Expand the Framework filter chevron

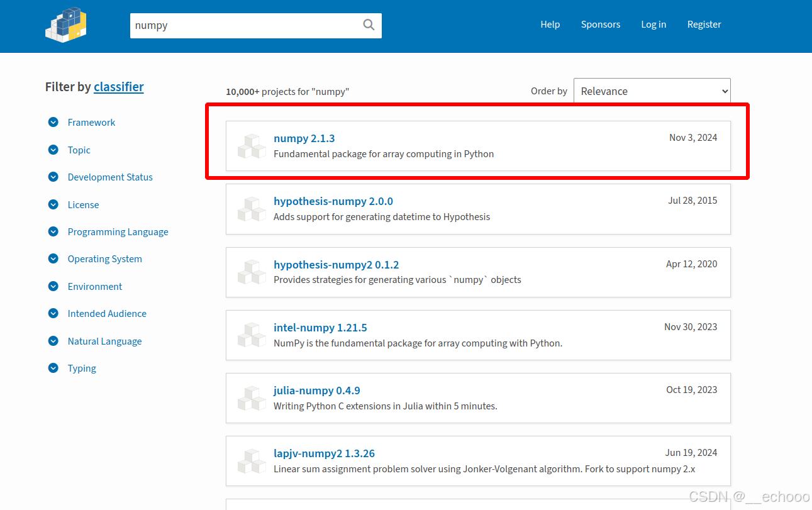(53, 122)
